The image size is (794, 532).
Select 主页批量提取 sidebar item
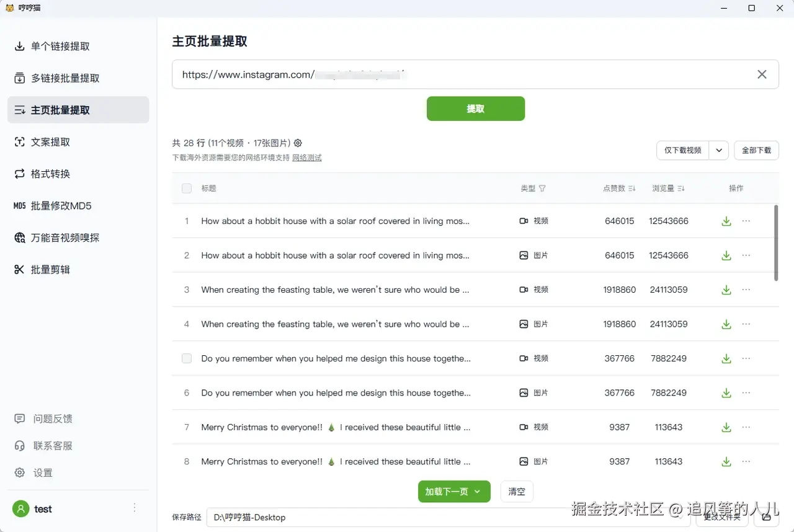pyautogui.click(x=78, y=110)
